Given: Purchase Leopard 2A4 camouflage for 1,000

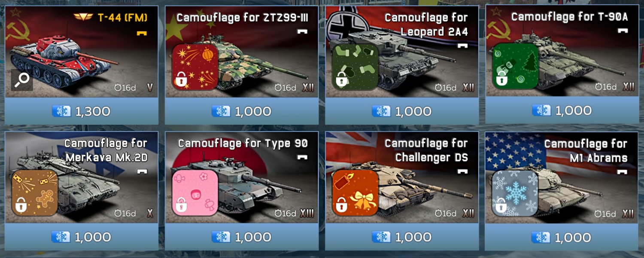Looking at the screenshot, I should (402, 111).
